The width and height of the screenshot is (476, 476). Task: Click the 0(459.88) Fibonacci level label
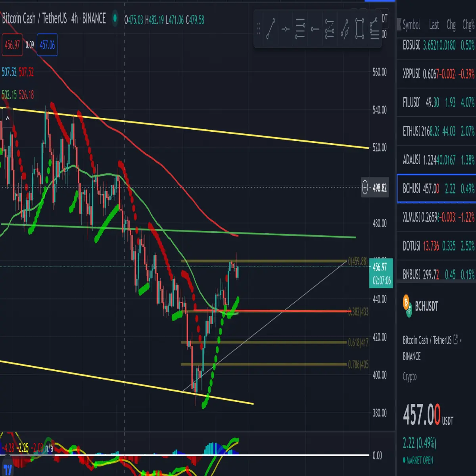(x=357, y=261)
